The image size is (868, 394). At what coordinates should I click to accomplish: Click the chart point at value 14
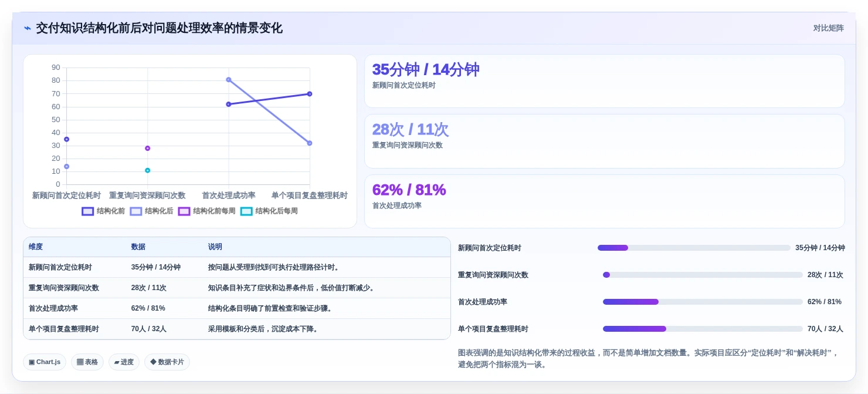(67, 167)
